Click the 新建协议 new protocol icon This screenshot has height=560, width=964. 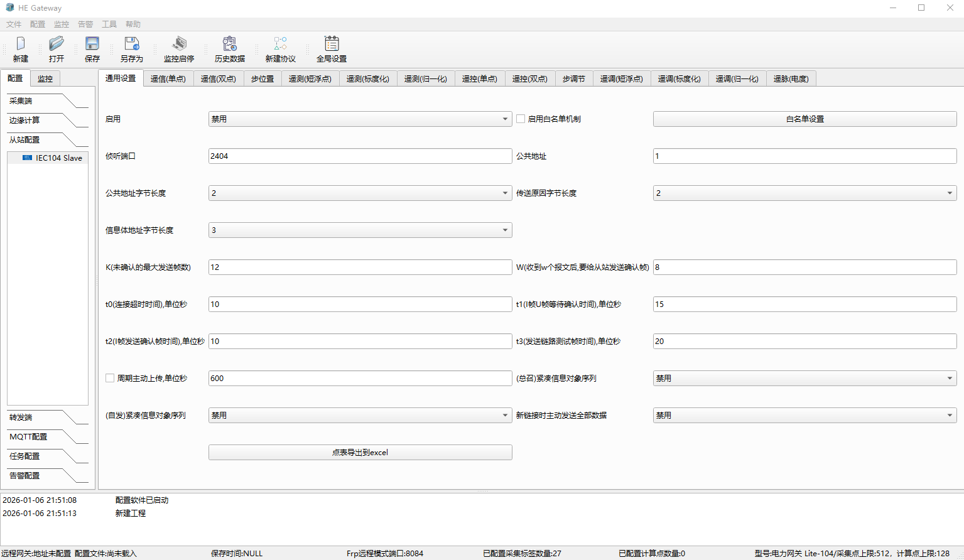[x=280, y=44]
